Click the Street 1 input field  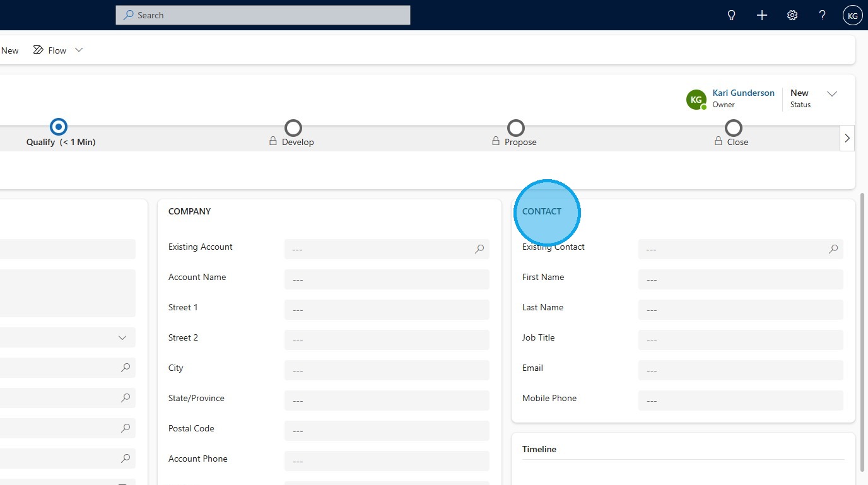coord(387,310)
